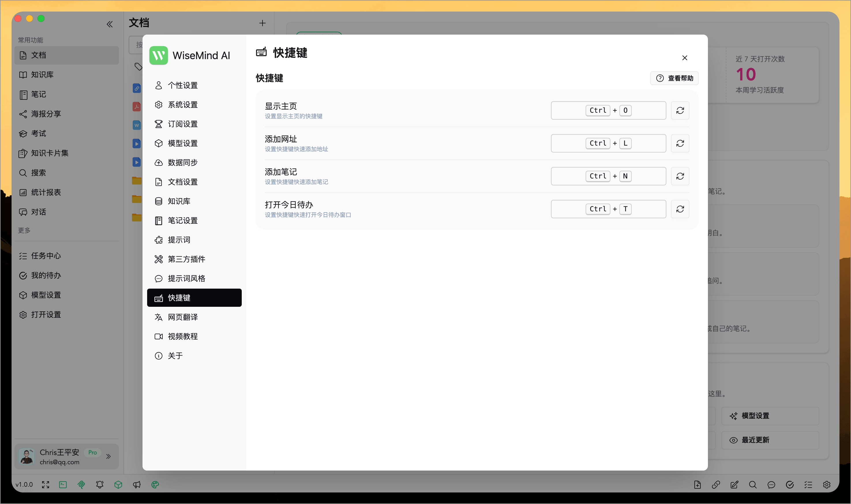Click the notification bell in the status bar
Image resolution: width=851 pixels, height=504 pixels.
click(100, 485)
